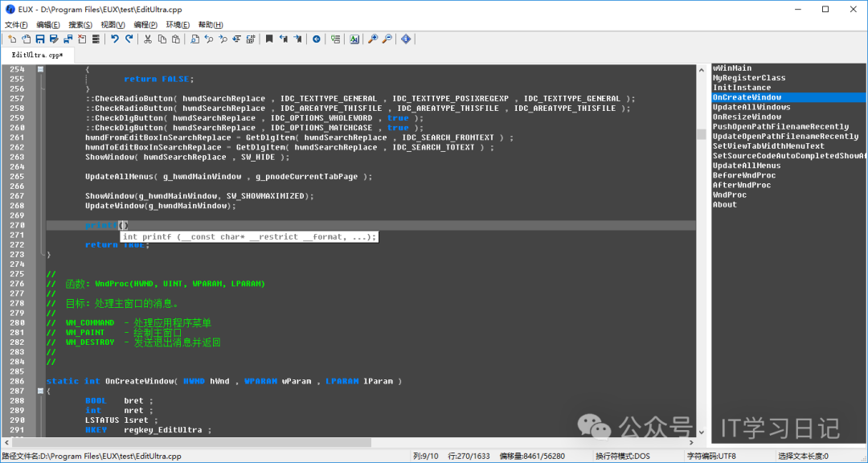Collapse the OnCreateWindow fold marker at line 287
The height and width of the screenshot is (463, 868).
(40, 391)
